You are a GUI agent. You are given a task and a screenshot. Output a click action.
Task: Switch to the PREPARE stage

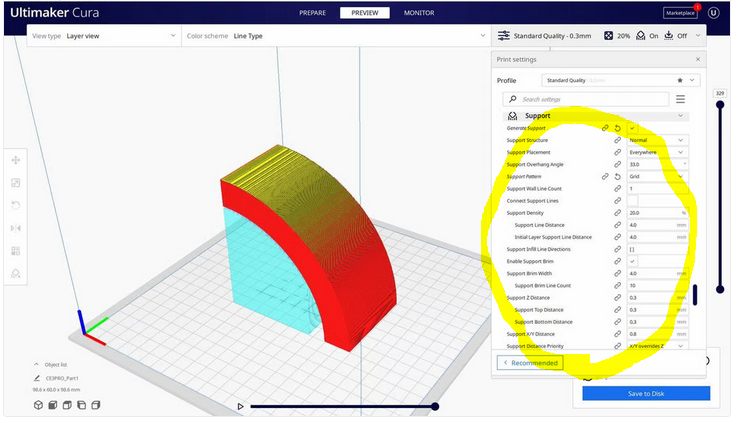pos(313,13)
